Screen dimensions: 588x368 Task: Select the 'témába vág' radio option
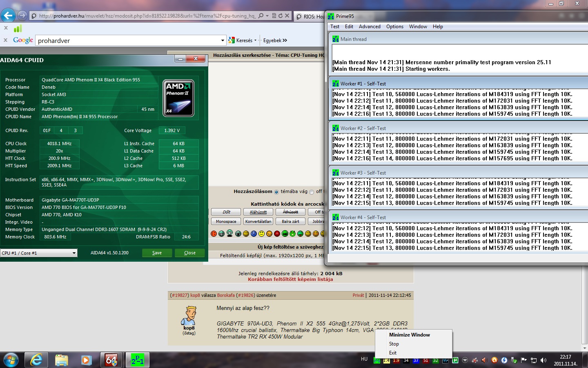tap(276, 192)
